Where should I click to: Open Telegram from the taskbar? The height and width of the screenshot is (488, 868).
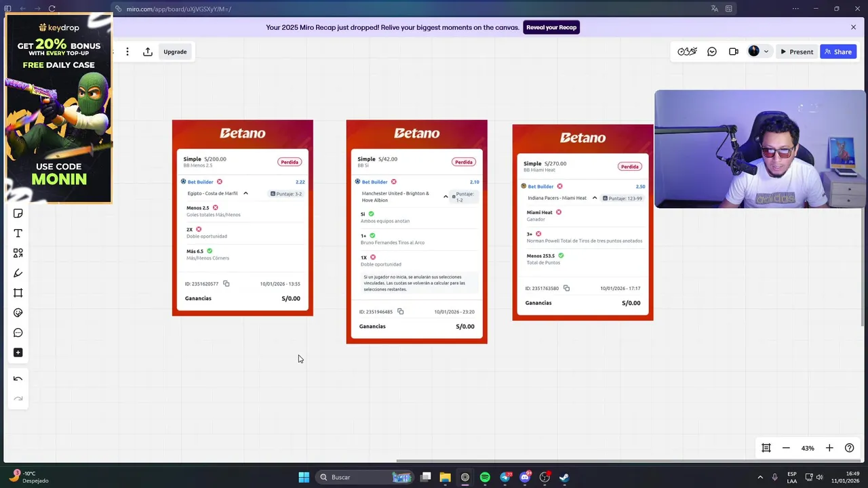[505, 477]
